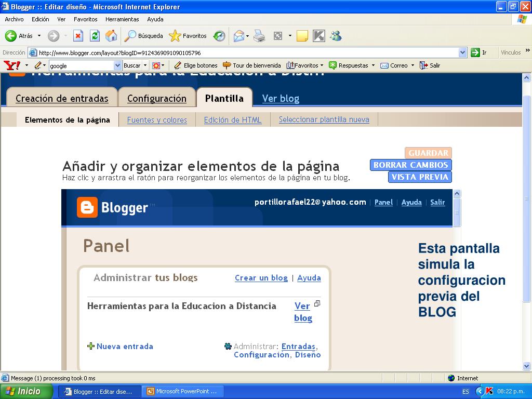
Task: Stop loading with the red X icon
Action: [78, 36]
